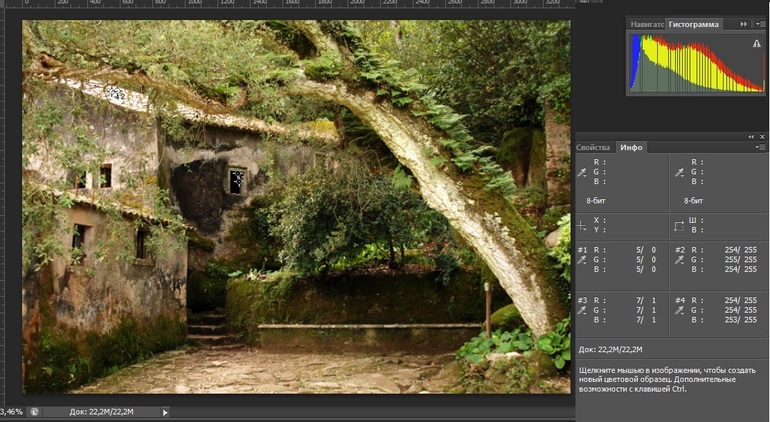Click the cursor coordinates crosshair icon

pyautogui.click(x=582, y=225)
